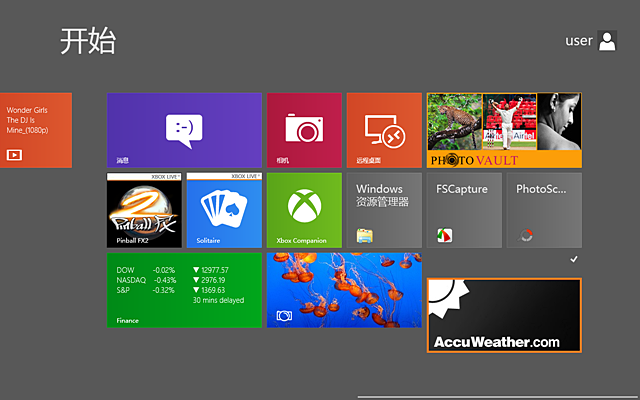
Task: Open Wonder Girls video tile
Action: click(x=36, y=130)
